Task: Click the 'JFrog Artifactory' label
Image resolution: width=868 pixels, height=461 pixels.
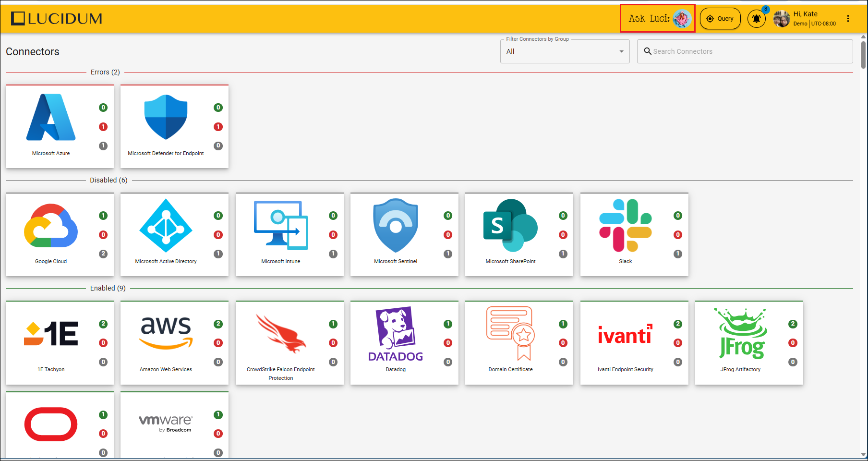Action: 740,369
